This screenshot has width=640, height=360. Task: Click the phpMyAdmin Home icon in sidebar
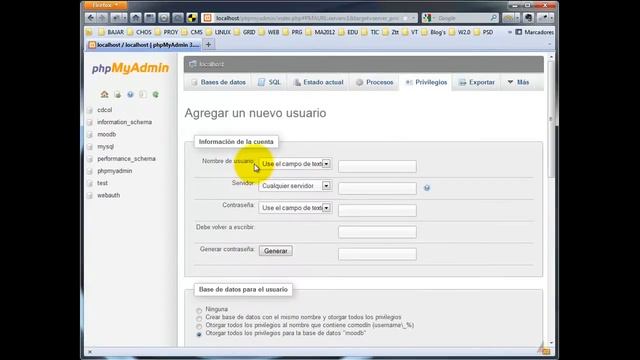[104, 94]
